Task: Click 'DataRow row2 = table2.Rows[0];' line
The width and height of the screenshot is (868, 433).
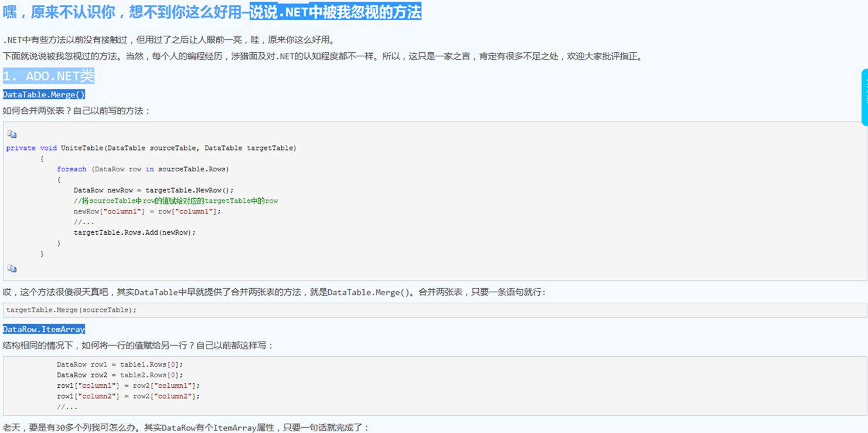Action: (120, 375)
